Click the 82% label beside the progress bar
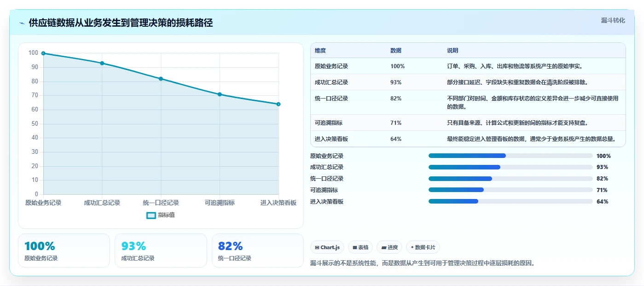 pyautogui.click(x=602, y=179)
